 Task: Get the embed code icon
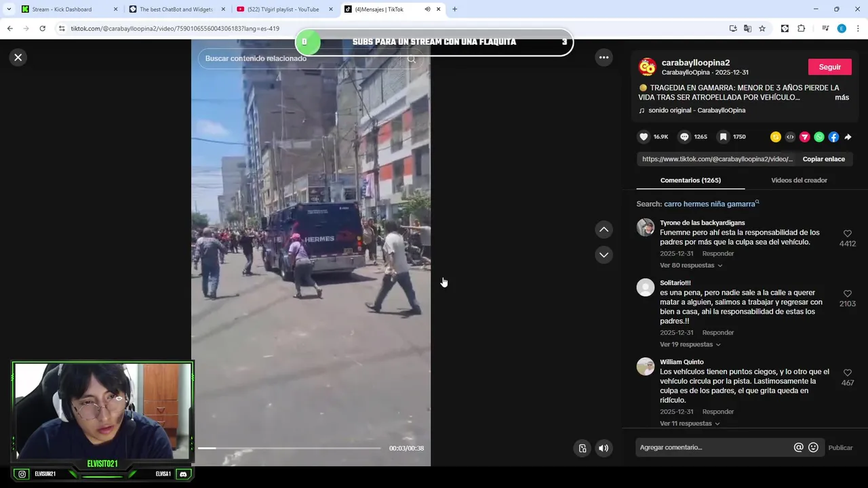[790, 137]
